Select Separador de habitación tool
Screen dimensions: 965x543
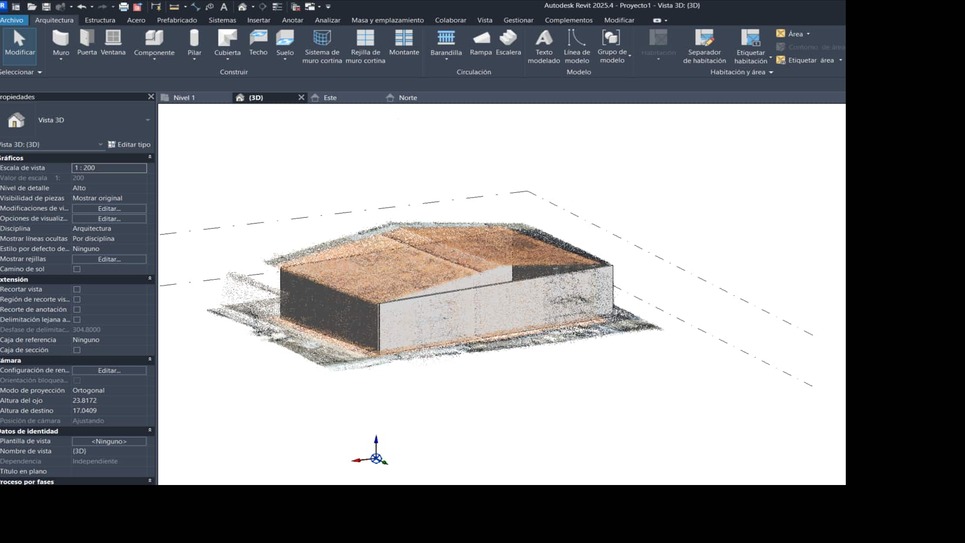(x=704, y=47)
